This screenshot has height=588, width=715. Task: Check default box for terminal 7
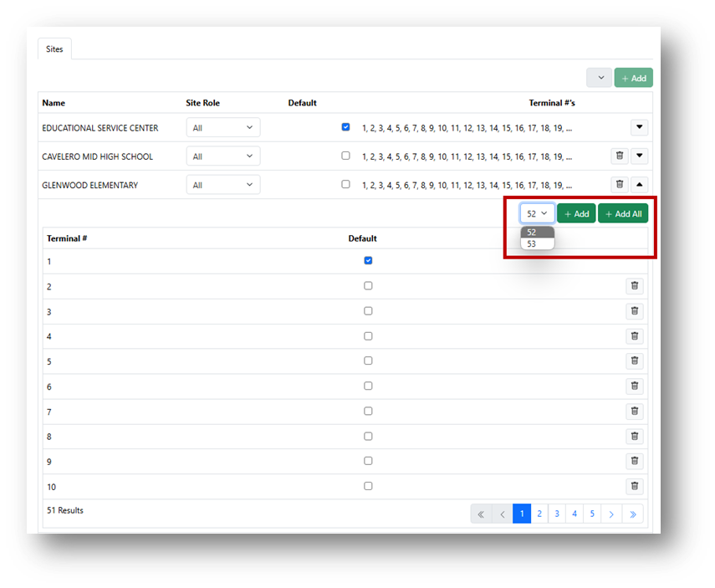(368, 411)
